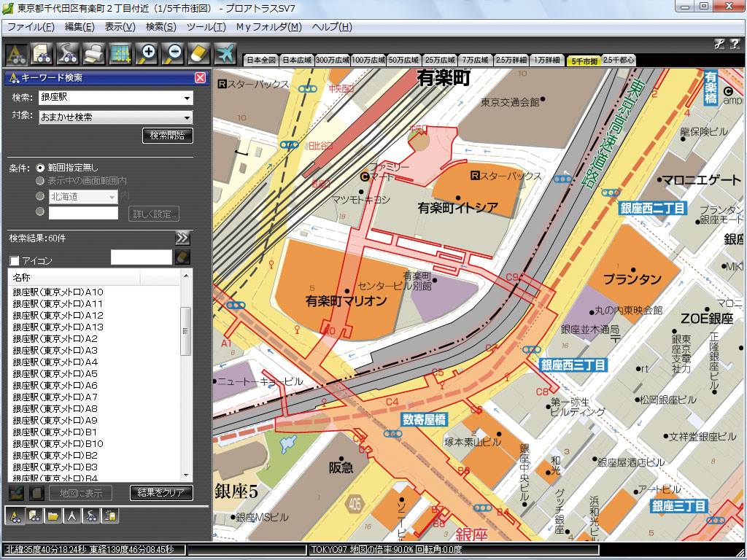
Task: Select 範囲指定無し radio option
Action: 40,168
